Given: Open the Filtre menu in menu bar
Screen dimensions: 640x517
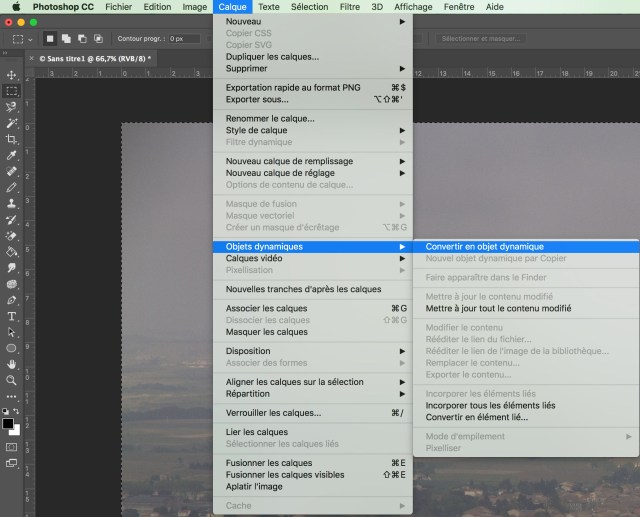Looking at the screenshot, I should 349,6.
